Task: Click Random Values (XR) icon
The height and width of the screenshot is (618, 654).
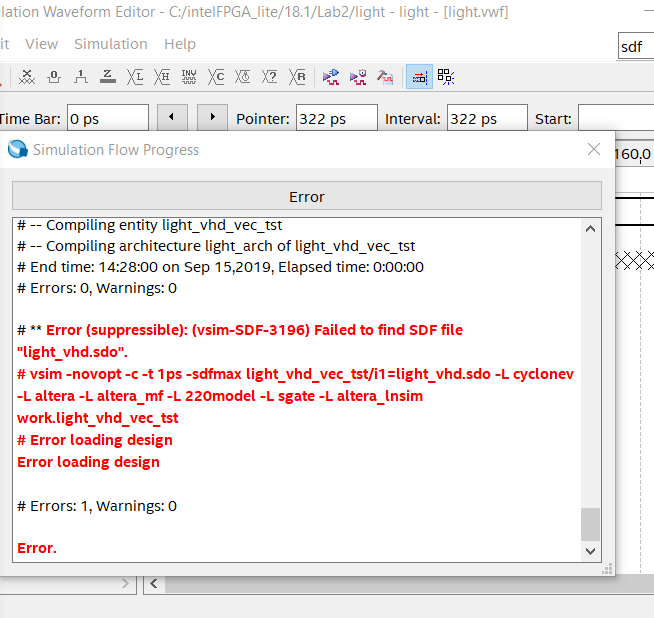Action: (x=297, y=77)
